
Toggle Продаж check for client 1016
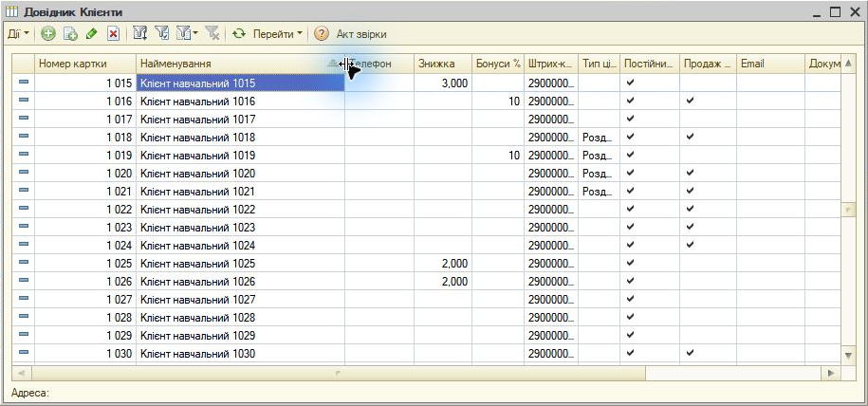[x=690, y=101]
